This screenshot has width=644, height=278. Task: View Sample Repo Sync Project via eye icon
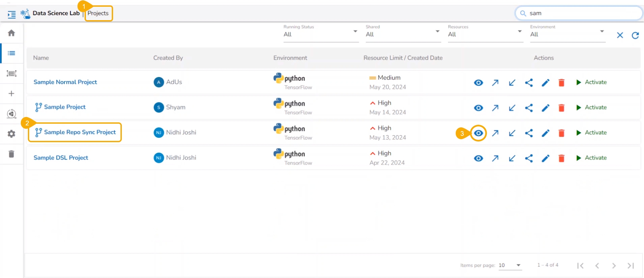point(479,133)
